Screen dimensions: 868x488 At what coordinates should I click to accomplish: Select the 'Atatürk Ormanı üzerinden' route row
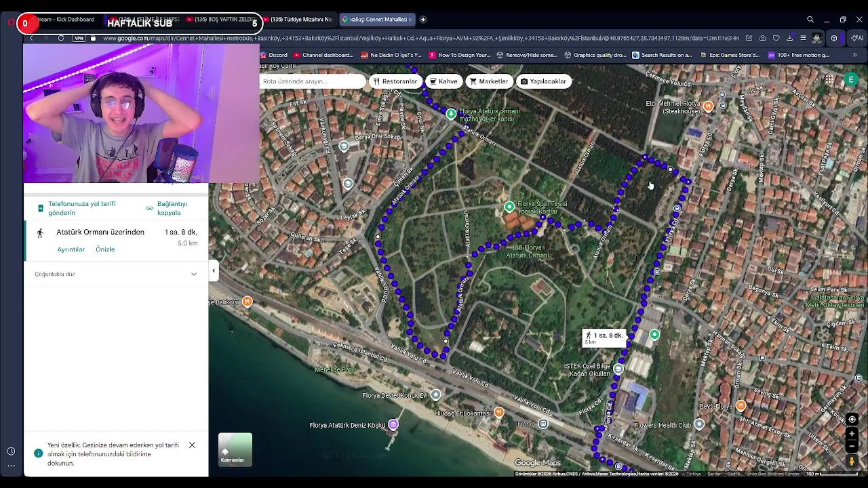tap(116, 240)
